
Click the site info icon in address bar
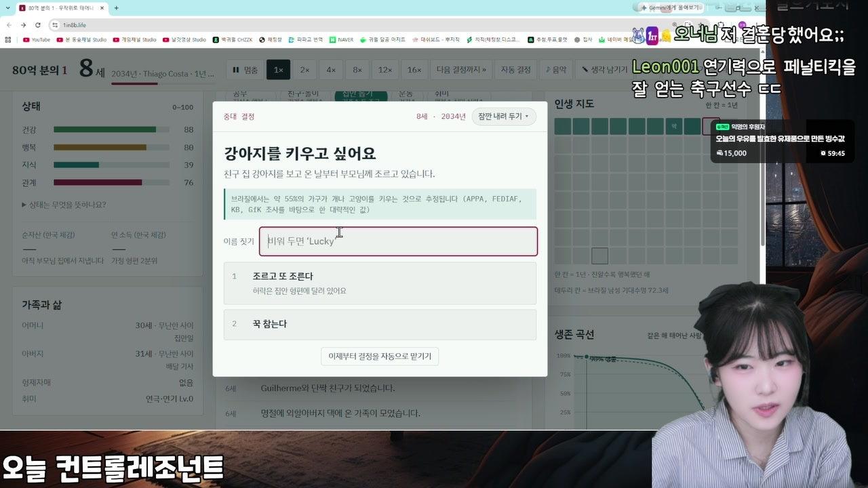pos(55,25)
